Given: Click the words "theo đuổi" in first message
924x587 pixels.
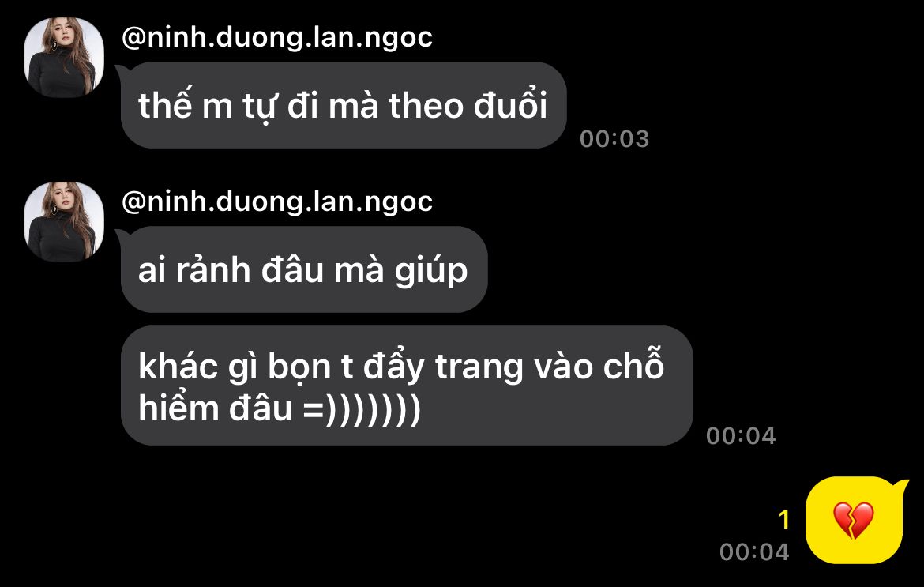Looking at the screenshot, I should (468, 106).
